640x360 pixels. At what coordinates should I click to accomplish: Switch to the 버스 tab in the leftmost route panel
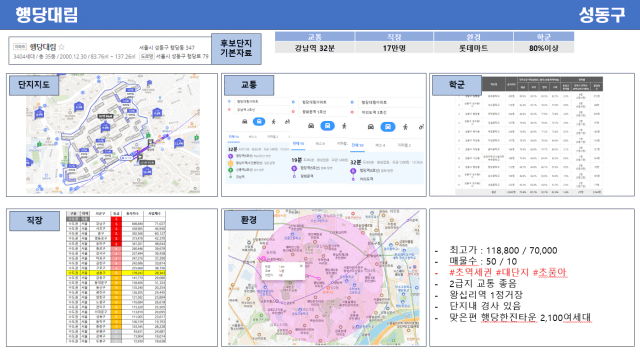253,137
